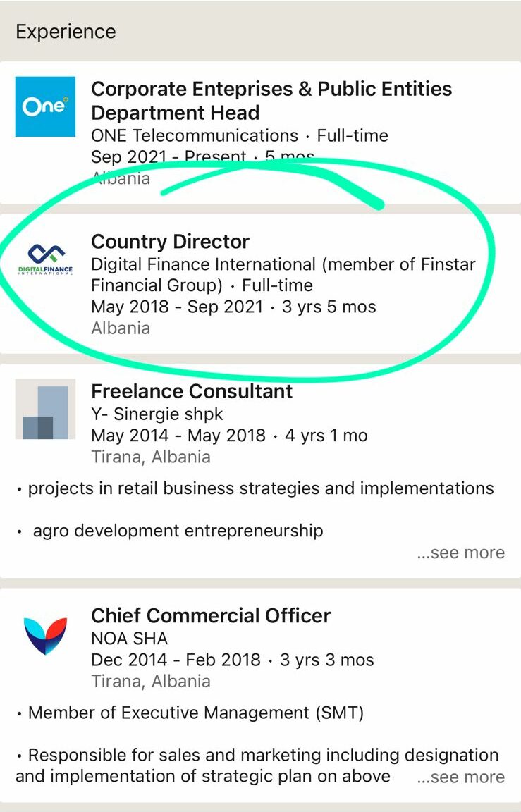521x812 pixels.
Task: Open the Freelance Consultant position title
Action: [x=192, y=391]
